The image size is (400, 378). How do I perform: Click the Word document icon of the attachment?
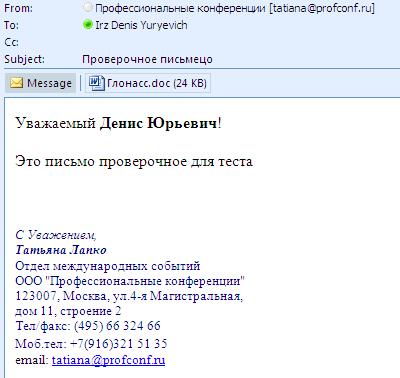pos(97,83)
